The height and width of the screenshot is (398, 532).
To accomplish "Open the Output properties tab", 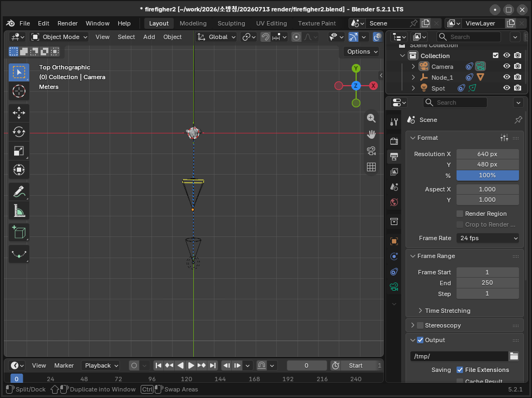I will click(x=394, y=157).
